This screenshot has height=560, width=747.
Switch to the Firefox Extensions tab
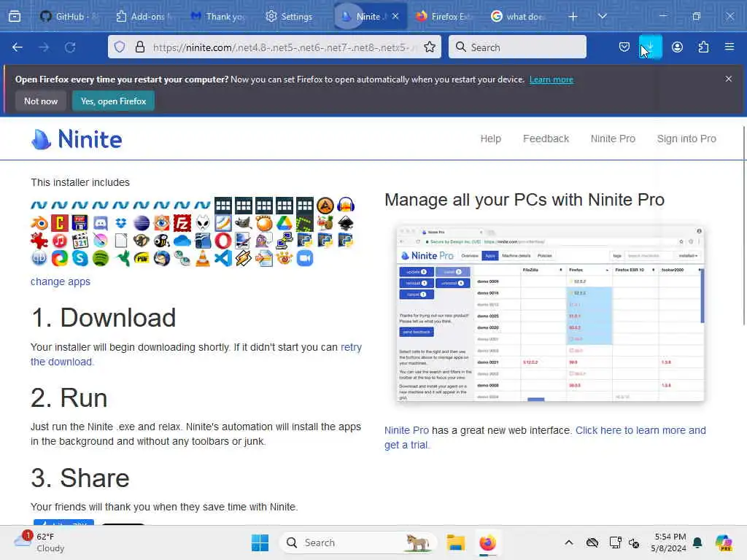444,16
